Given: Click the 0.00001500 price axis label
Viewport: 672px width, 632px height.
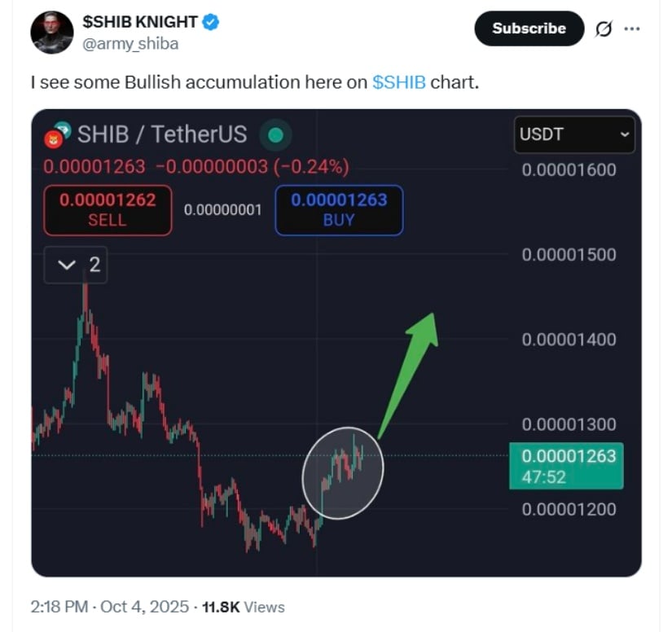Looking at the screenshot, I should pos(569,255).
